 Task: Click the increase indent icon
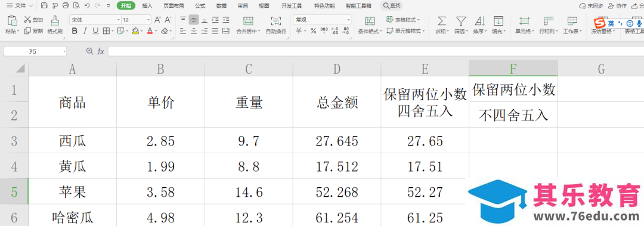click(x=225, y=20)
